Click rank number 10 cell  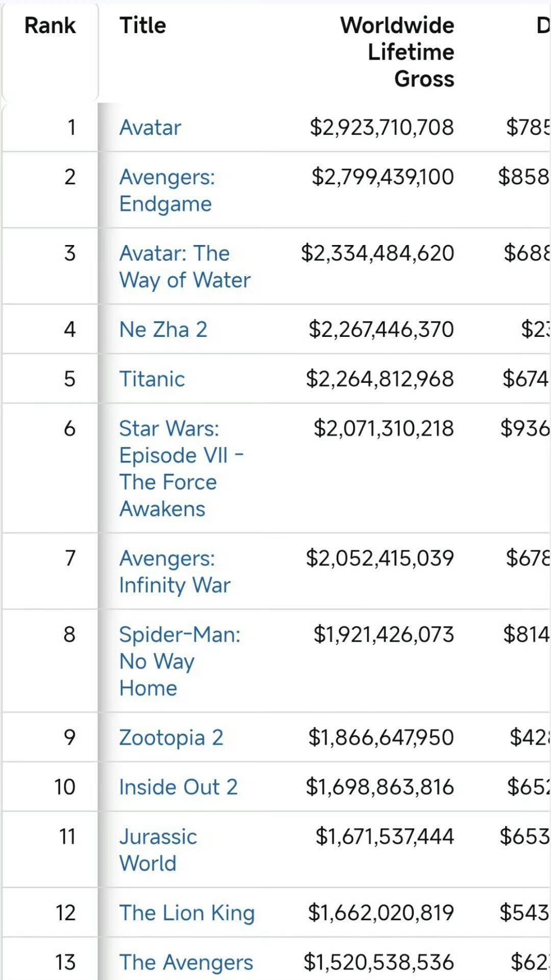65,787
